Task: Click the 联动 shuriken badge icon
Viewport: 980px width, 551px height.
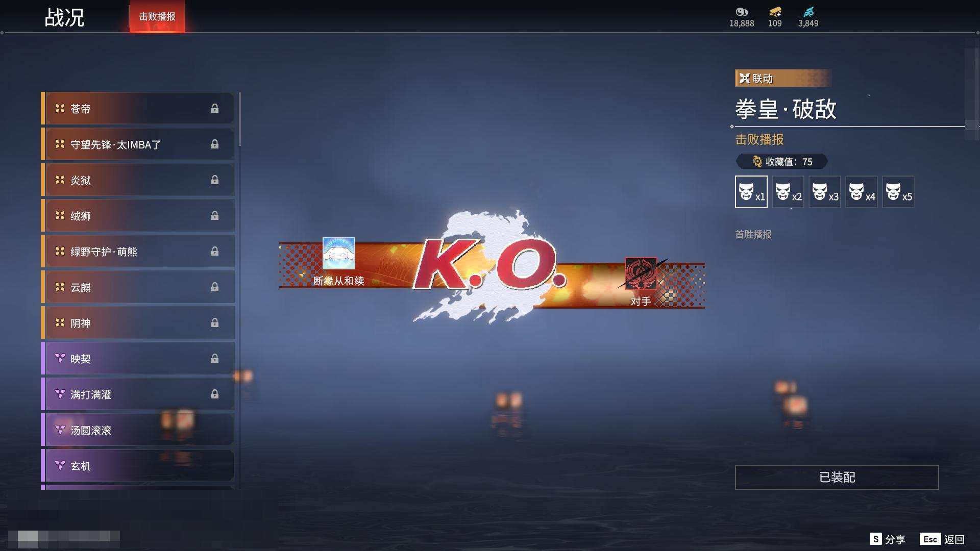Action: (x=745, y=78)
